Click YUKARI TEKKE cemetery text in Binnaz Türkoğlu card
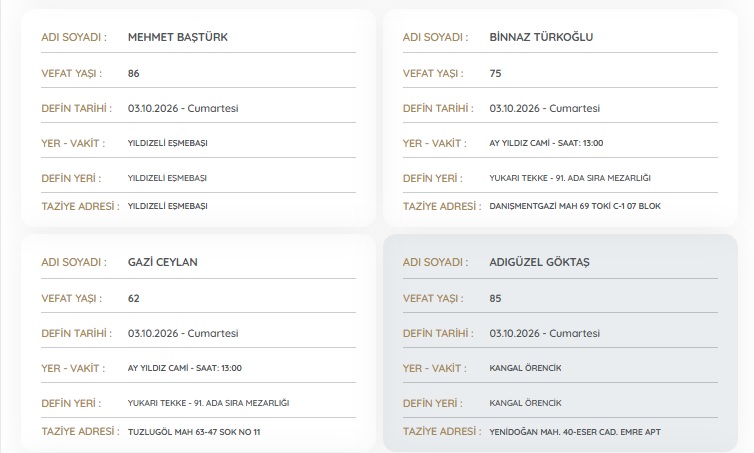Viewport: 754px width, 453px height. 570,178
